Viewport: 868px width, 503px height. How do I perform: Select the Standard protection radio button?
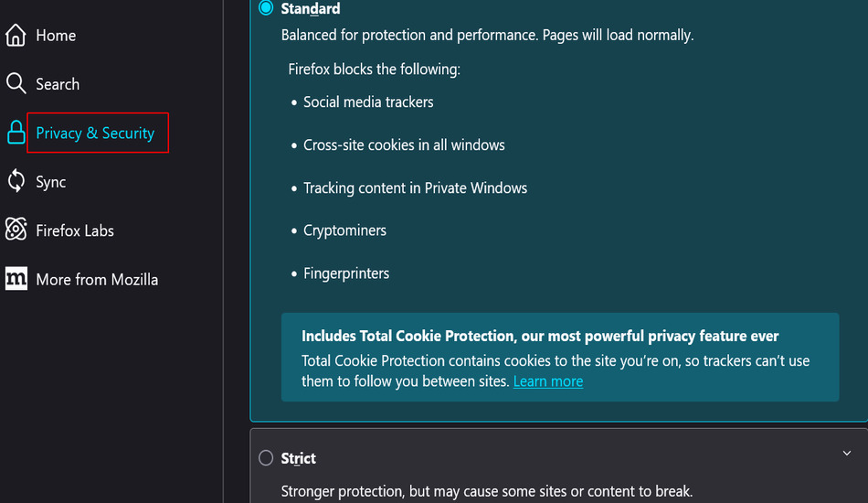266,7
